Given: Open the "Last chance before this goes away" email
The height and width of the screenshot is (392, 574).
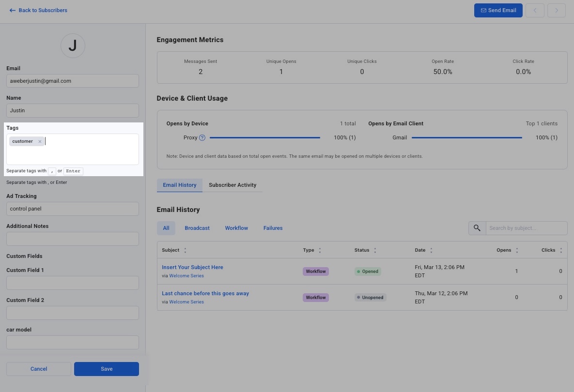Looking at the screenshot, I should (205, 293).
